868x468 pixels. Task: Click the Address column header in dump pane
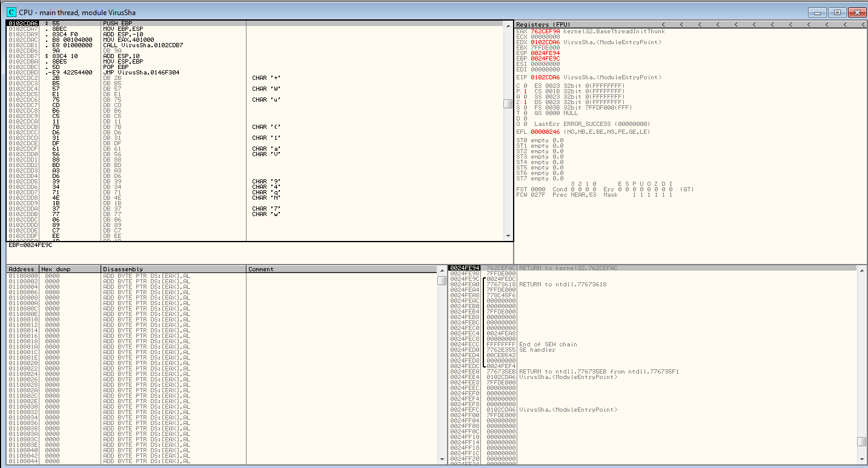[22, 269]
